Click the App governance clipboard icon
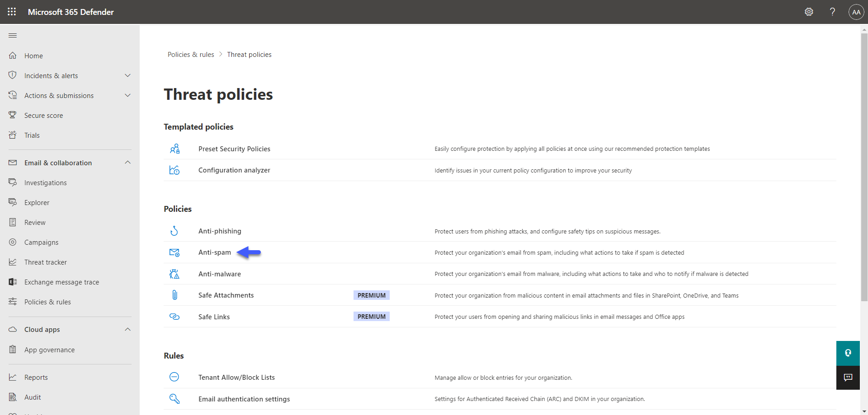Screen dimensions: 868x415 tap(13, 350)
